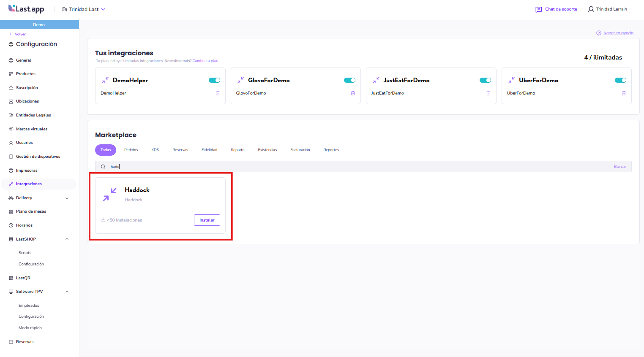Viewport: 644px width, 357px height.
Task: Open Modo rápido under Software TPV
Action: click(x=30, y=328)
